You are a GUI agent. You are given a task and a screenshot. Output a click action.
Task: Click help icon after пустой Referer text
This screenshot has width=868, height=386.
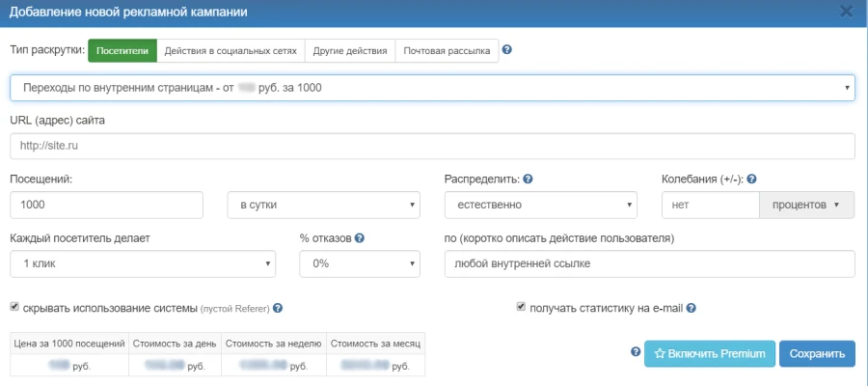tap(277, 308)
